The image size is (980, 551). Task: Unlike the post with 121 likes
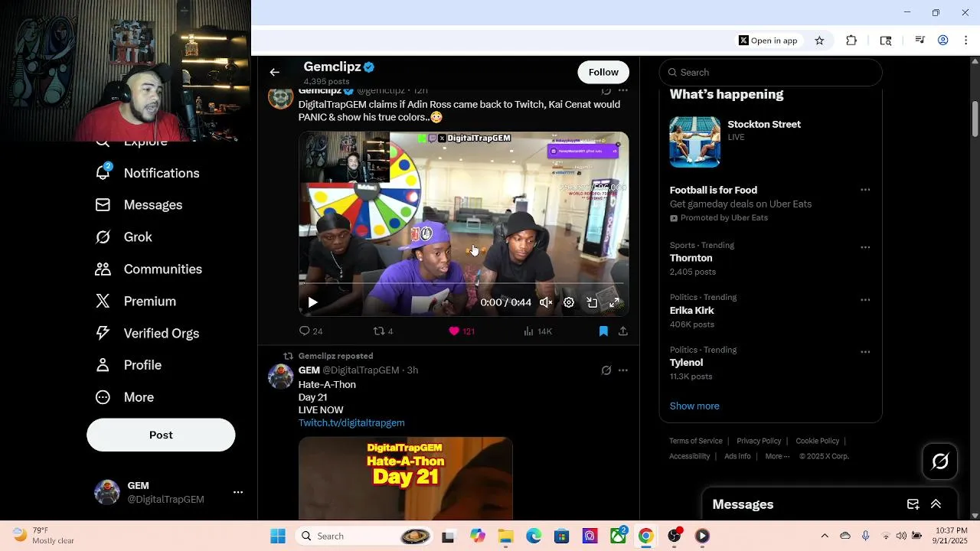[x=462, y=331]
